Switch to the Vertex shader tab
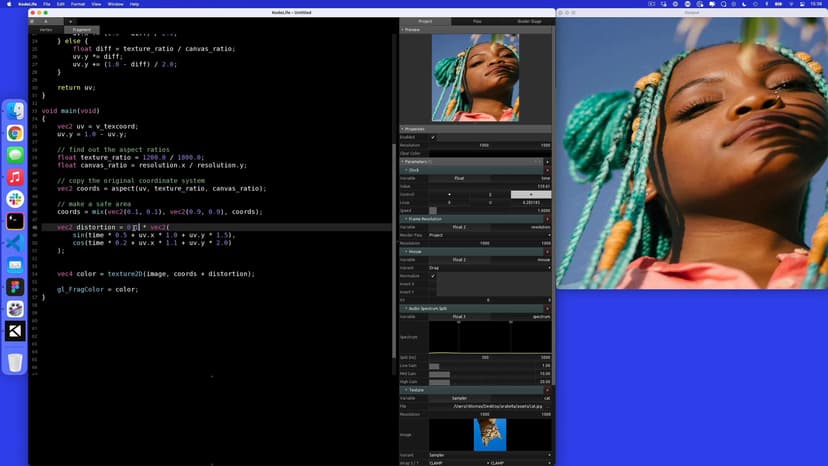Screen dimensions: 828x466 45,30
